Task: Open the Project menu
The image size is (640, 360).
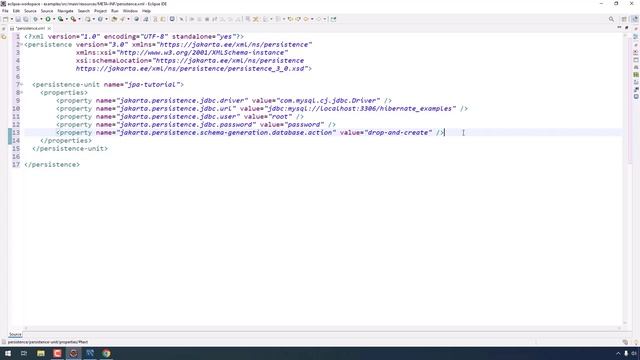Action: tap(100, 11)
